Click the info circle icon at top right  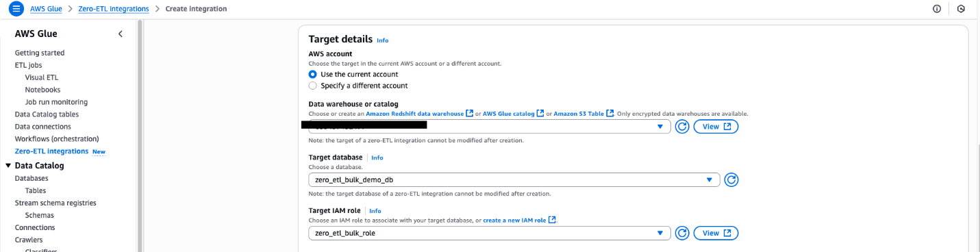[937, 9]
